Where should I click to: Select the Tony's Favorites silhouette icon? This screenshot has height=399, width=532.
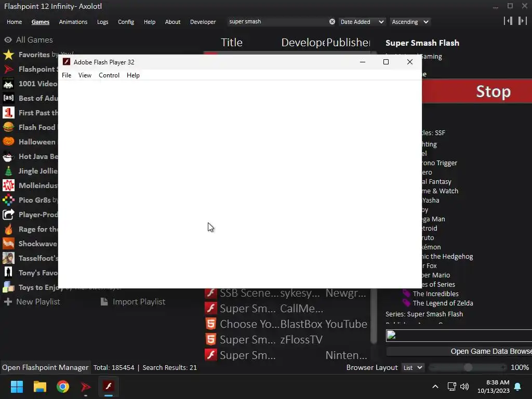coord(8,273)
